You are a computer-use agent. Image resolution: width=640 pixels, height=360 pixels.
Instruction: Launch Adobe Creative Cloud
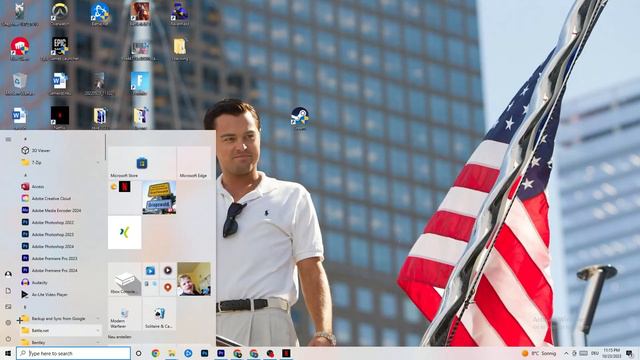point(60,198)
